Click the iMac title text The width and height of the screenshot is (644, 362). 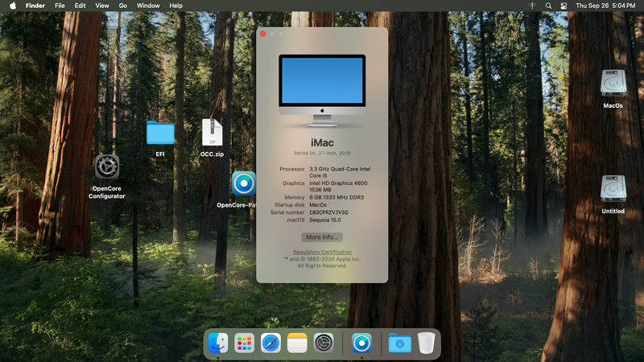[x=322, y=143]
